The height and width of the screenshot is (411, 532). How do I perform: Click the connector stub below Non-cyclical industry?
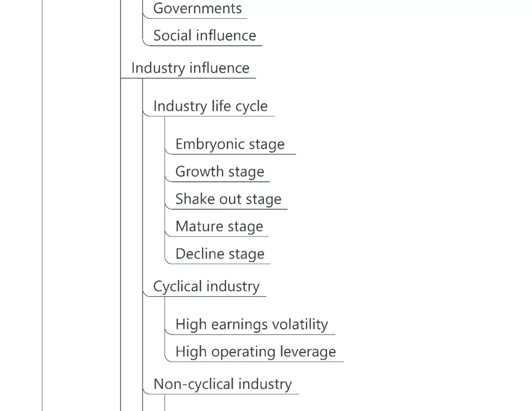coord(165,403)
